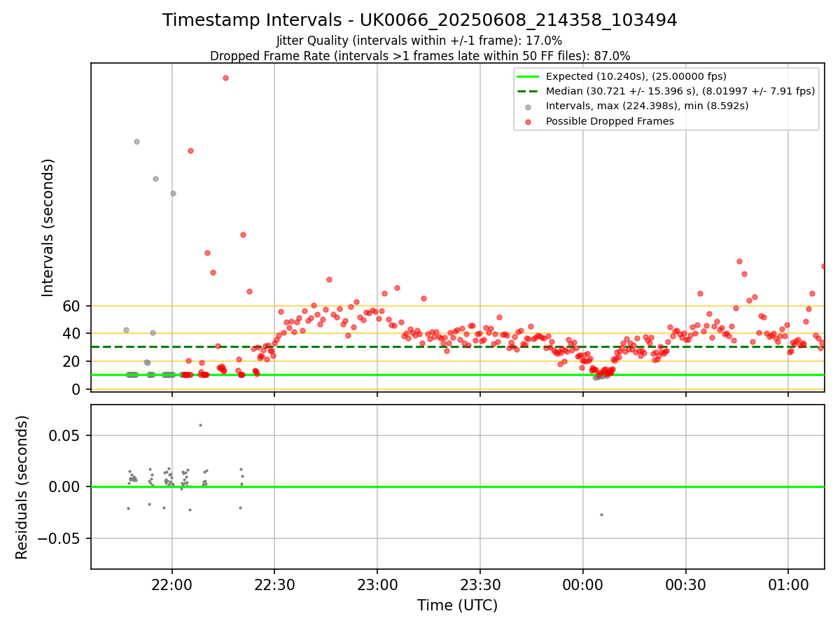Click the upper plot's "0" y-axis tick label
Image resolution: width=840 pixels, height=630 pixels.
[77, 389]
